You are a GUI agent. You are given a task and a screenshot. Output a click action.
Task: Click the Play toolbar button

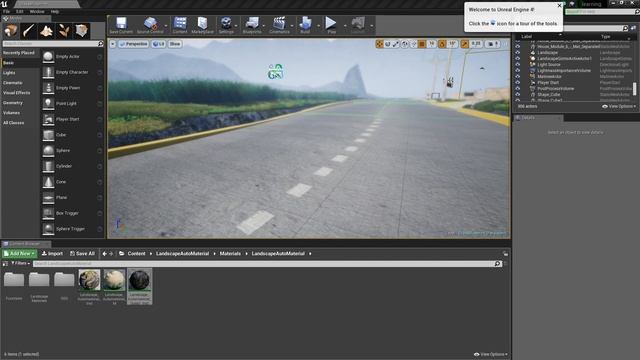[x=331, y=25]
